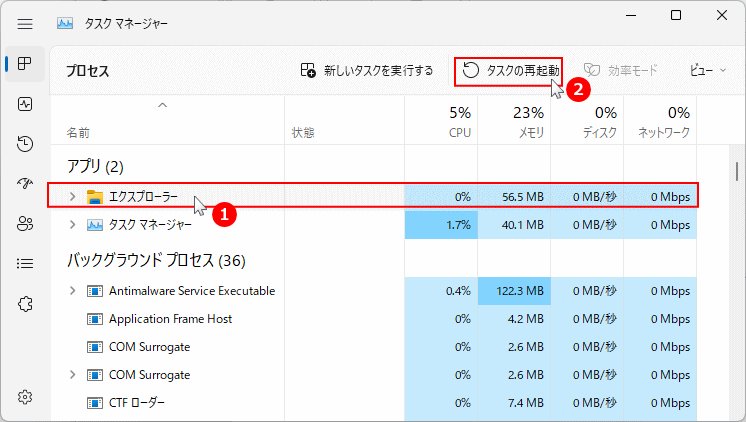Click the 7.4 MB memory value
Image resolution: width=746 pixels, height=422 pixels.
tap(526, 403)
